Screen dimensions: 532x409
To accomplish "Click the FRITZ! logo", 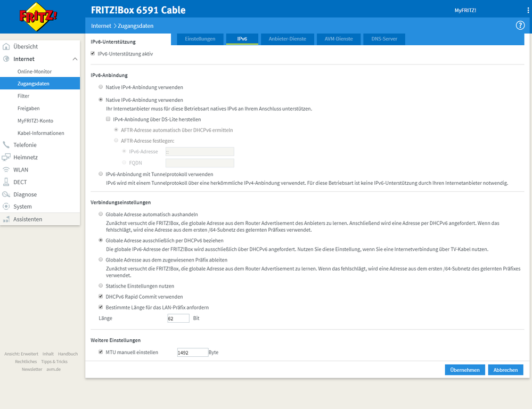I will point(38,17).
